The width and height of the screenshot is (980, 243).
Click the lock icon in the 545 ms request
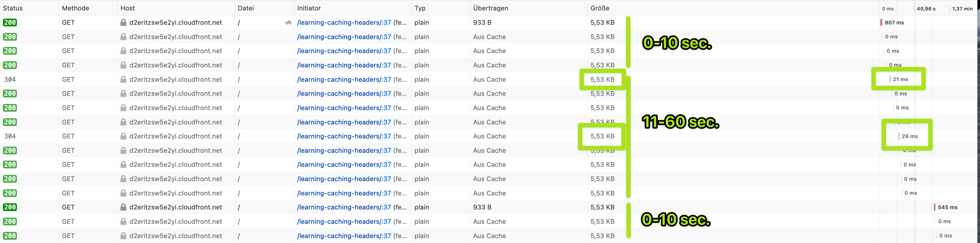[123, 207]
